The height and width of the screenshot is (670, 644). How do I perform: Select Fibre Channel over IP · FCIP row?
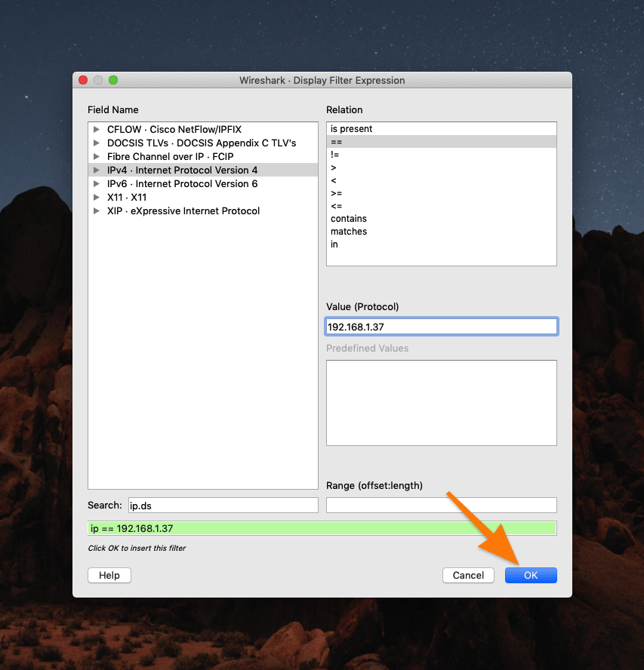click(203, 156)
